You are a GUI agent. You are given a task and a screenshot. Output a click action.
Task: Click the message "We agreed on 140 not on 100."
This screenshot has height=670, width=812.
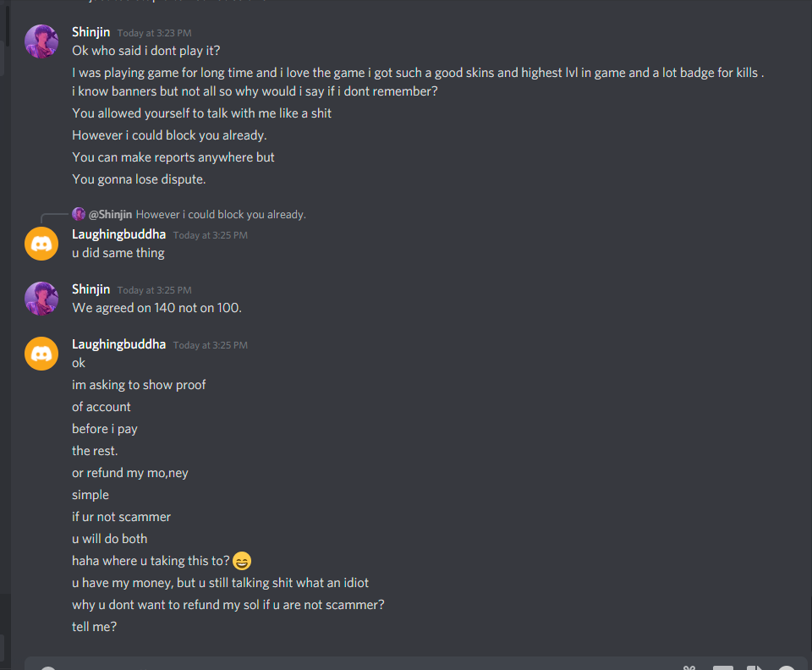tap(157, 308)
